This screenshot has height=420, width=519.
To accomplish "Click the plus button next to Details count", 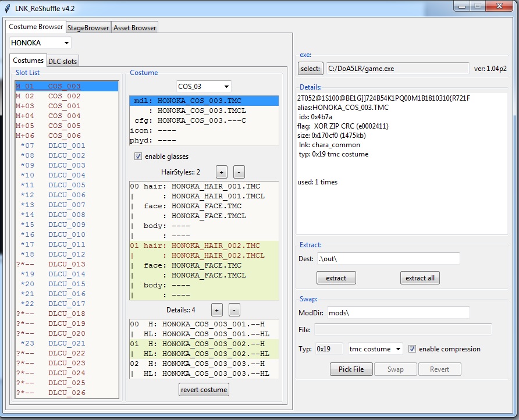I will click(216, 310).
